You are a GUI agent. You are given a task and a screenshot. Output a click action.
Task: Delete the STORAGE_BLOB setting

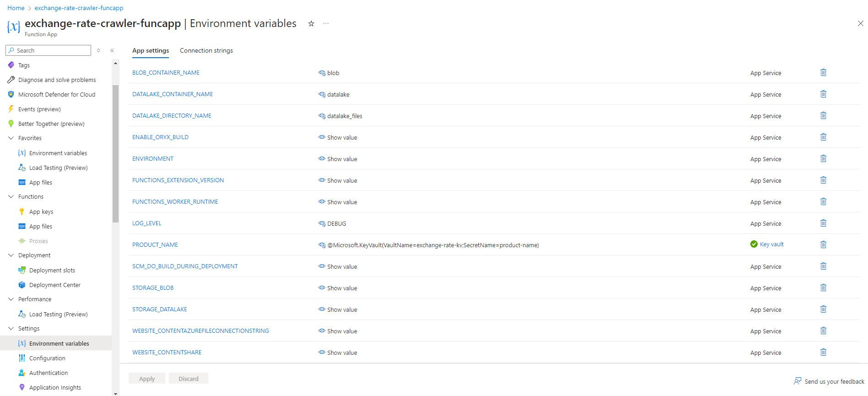click(x=823, y=288)
